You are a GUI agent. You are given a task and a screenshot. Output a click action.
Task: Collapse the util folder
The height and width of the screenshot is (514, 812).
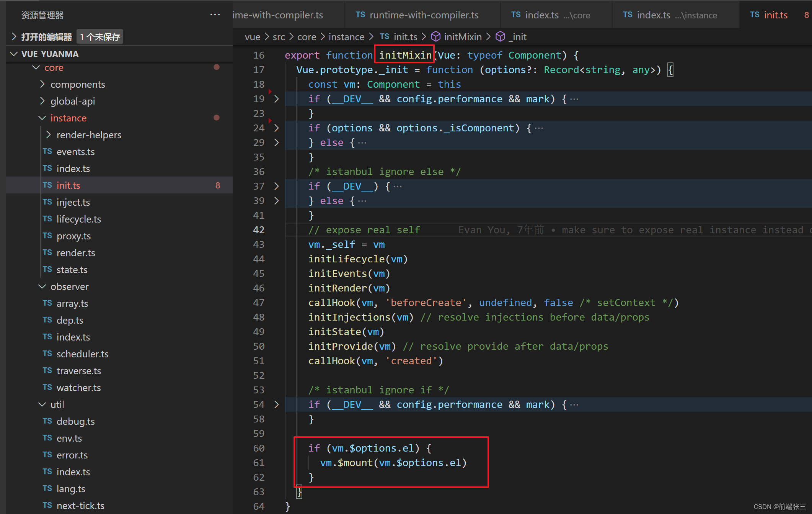point(42,404)
